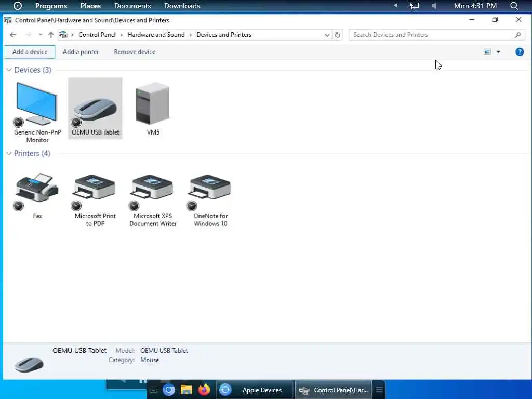Open the recent locations dropdown arrow
The image size is (532, 399).
point(41,35)
